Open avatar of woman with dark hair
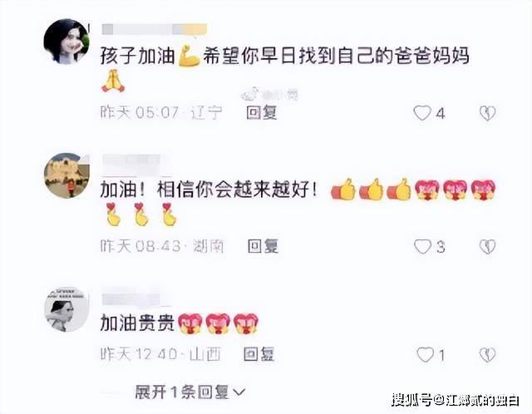Viewport: 532px width, 414px height. point(66,42)
